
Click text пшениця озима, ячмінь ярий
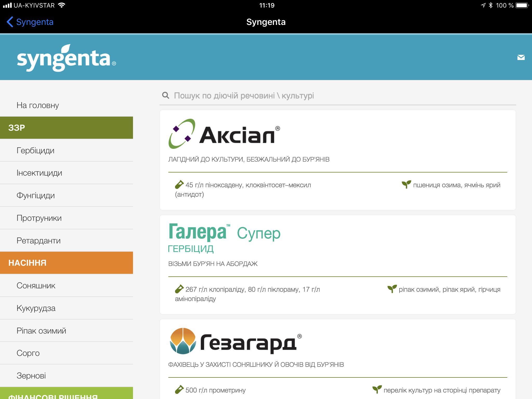tap(457, 185)
